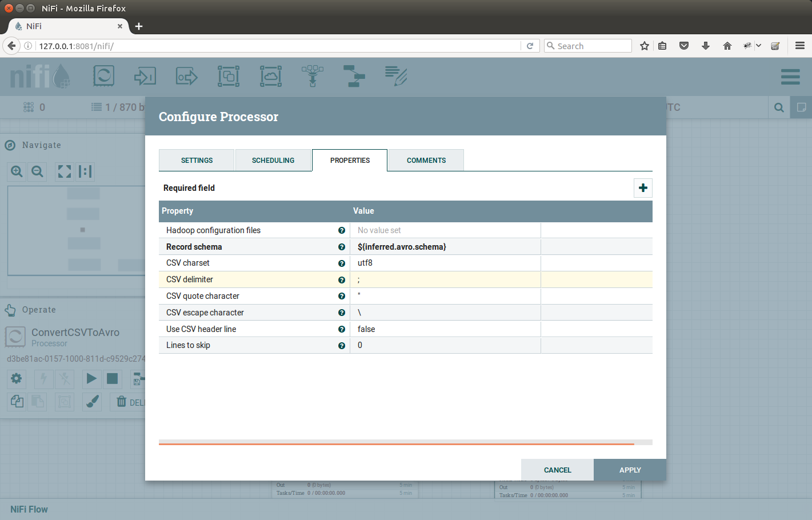Open the Scheduling tab
Viewport: 812px width, 520px height.
(273, 161)
